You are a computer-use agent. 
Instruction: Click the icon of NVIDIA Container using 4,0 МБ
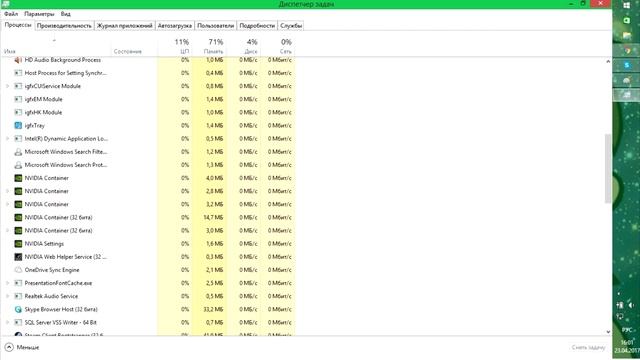click(18, 178)
